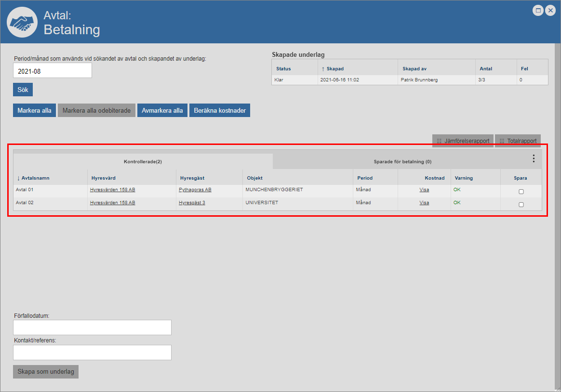This screenshot has width=561, height=392.
Task: Sort the table by Hyresvärd column
Action: coord(103,178)
